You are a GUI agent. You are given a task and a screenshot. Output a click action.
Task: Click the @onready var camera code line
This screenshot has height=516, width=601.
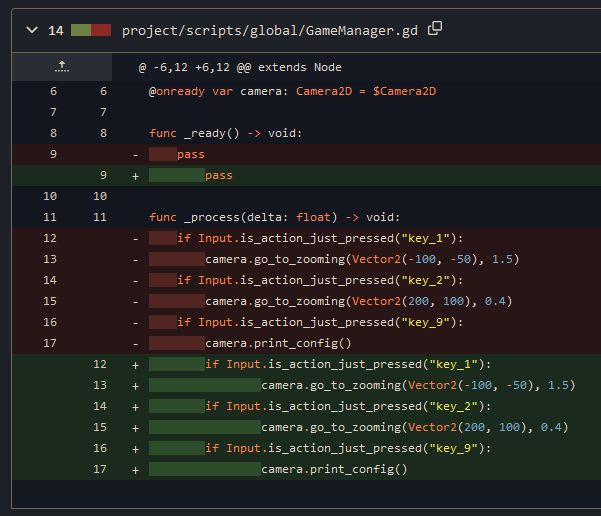[x=293, y=91]
